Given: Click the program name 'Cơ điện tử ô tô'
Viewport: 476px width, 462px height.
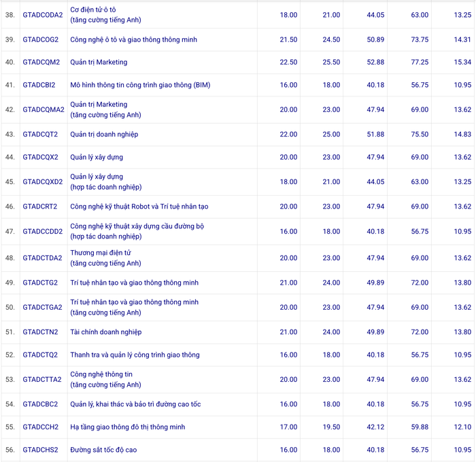Looking at the screenshot, I should click(93, 10).
